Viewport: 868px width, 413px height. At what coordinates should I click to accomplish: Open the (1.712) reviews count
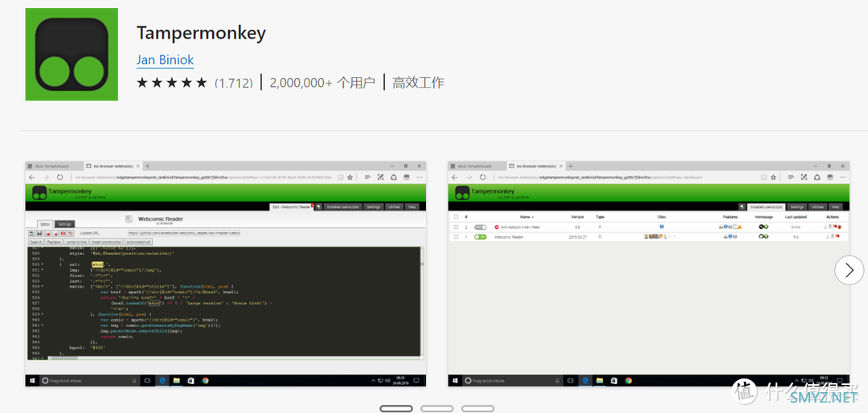(234, 83)
